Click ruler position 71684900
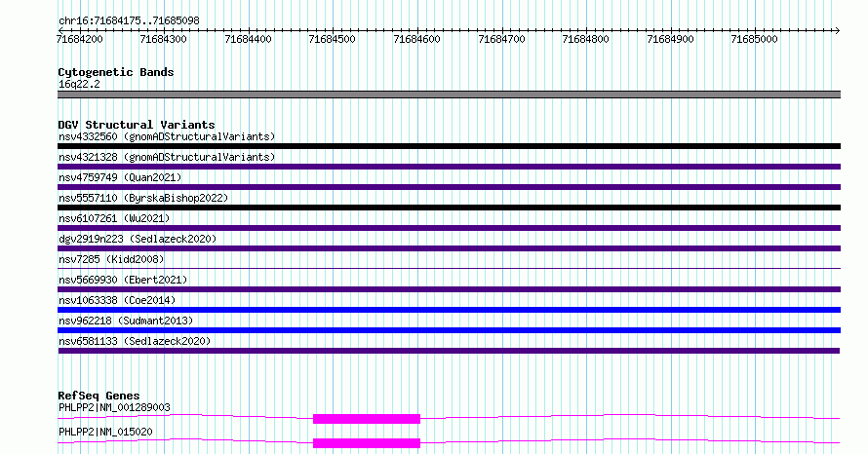Viewport: 868px width, 454px height. pos(670,39)
